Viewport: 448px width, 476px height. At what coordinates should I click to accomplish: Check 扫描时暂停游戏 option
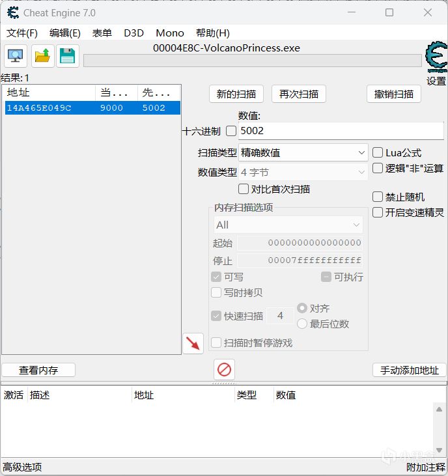point(216,343)
